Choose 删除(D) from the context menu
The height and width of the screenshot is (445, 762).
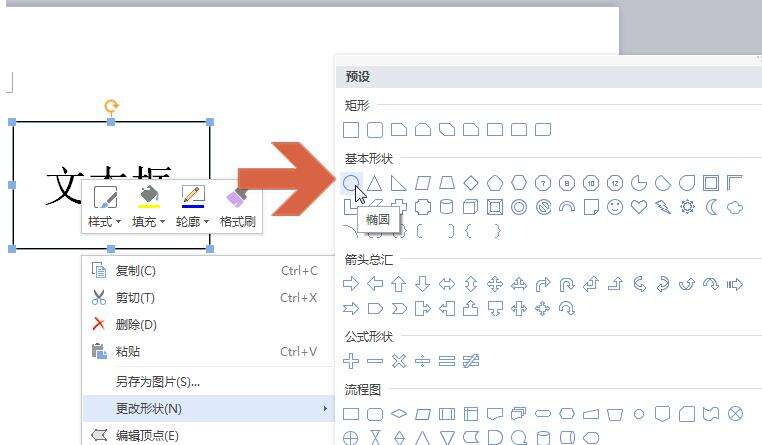(207, 325)
